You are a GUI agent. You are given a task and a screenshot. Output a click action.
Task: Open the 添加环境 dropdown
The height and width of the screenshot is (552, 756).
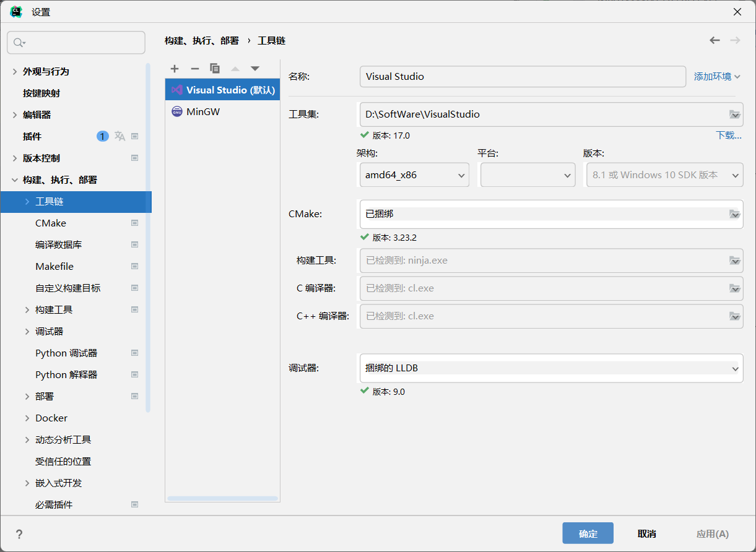click(717, 77)
